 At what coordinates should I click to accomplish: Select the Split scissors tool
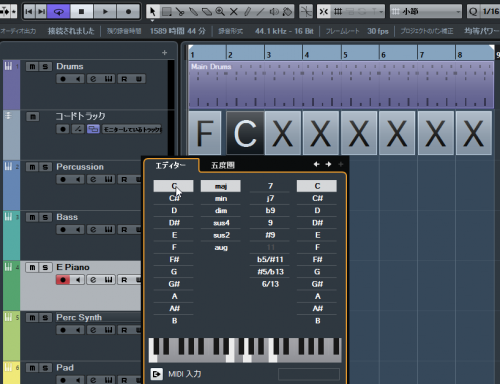(x=180, y=12)
